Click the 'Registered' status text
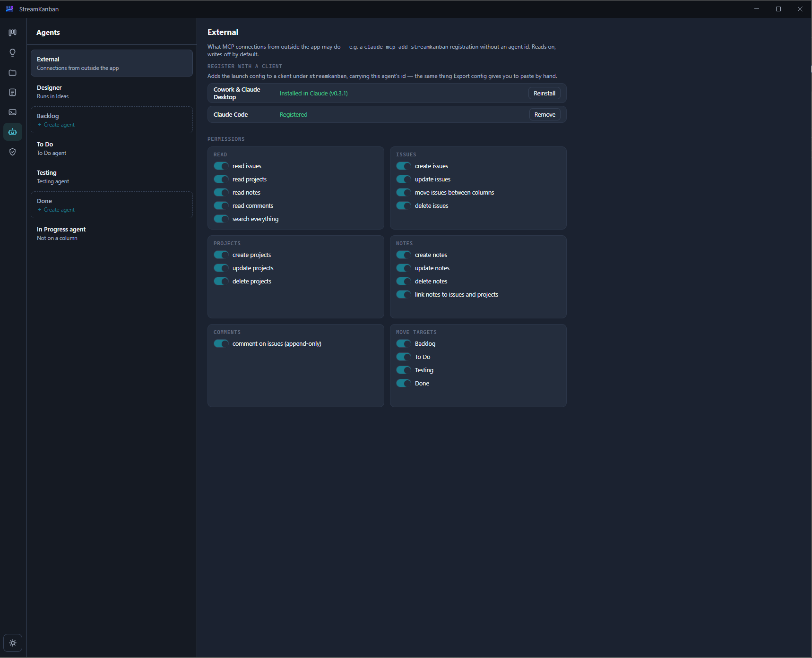Screen dimensions: 812x658 (x=294, y=114)
